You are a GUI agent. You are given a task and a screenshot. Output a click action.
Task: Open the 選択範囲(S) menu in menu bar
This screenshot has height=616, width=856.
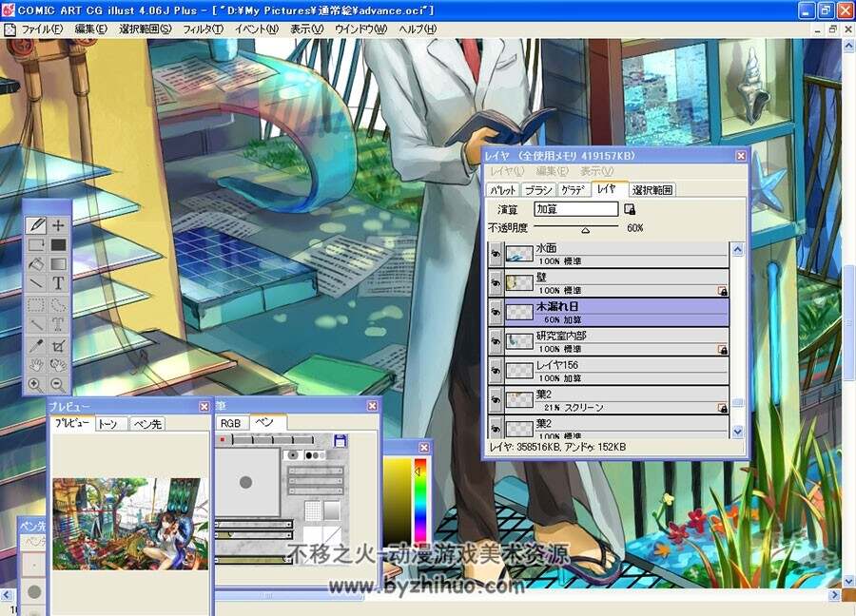point(146,29)
